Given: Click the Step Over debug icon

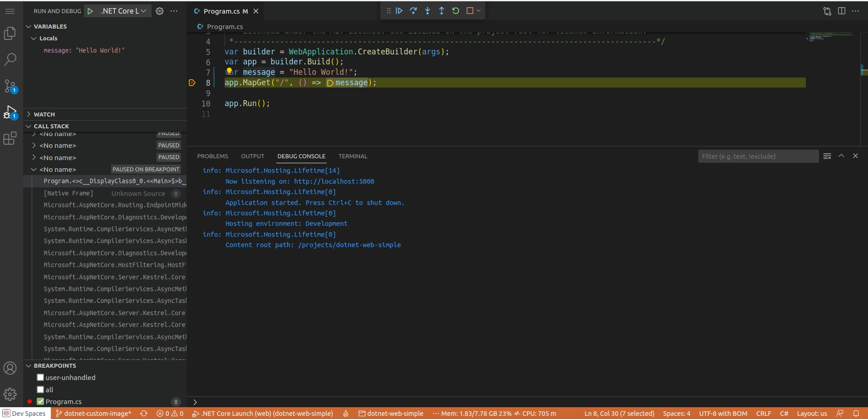Looking at the screenshot, I should click(x=413, y=11).
